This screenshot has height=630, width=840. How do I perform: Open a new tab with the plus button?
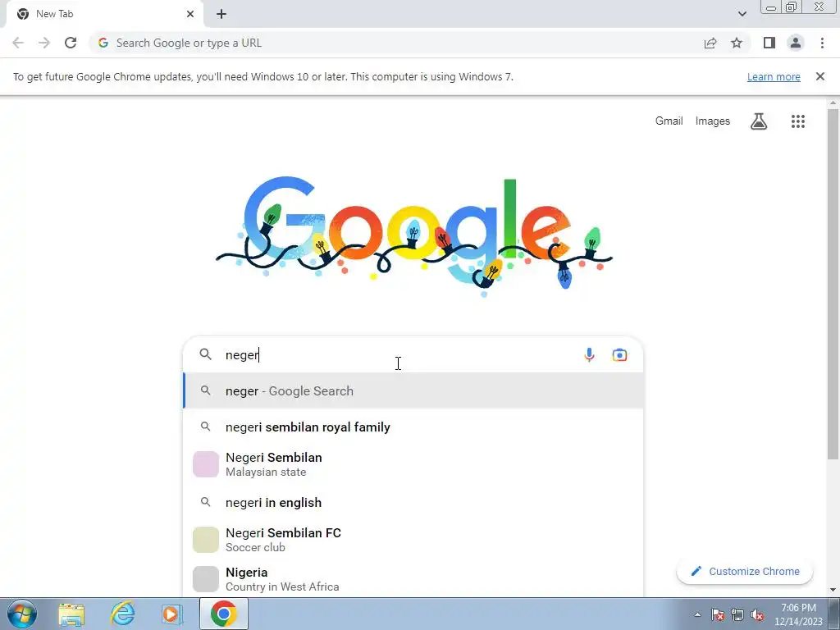221,14
